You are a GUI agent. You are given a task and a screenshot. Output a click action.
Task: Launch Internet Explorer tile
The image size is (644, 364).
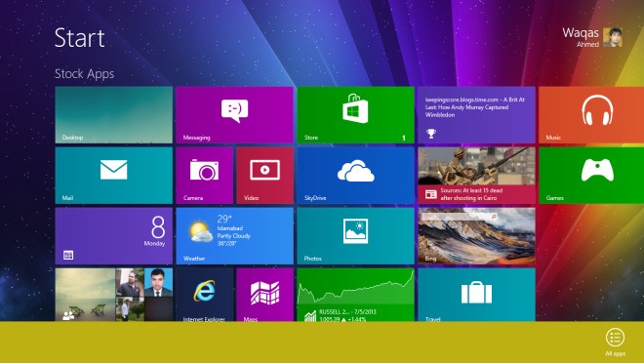click(205, 295)
